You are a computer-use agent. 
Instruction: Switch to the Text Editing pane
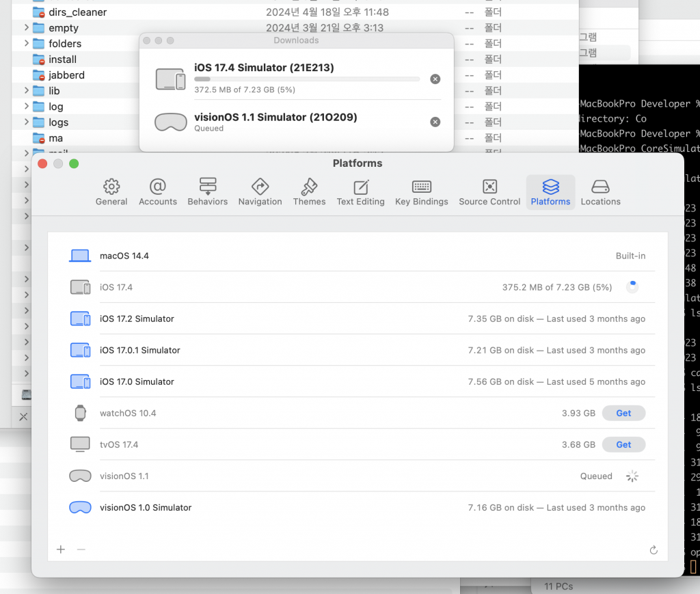click(360, 192)
